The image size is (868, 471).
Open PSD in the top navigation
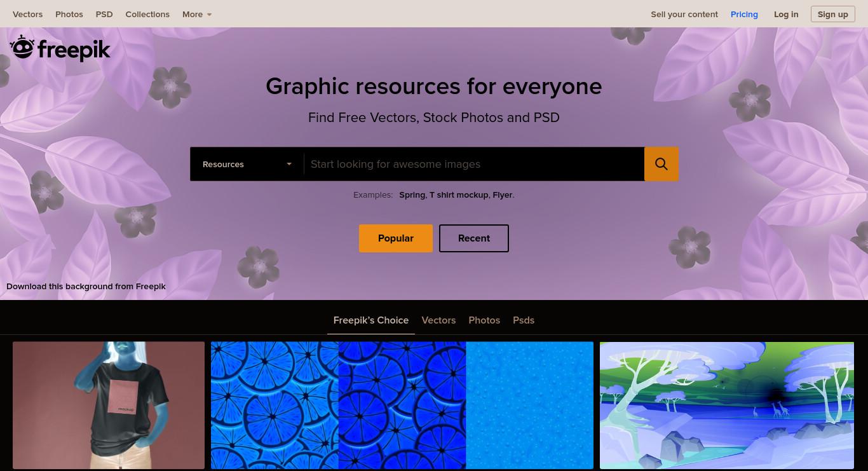(x=104, y=14)
